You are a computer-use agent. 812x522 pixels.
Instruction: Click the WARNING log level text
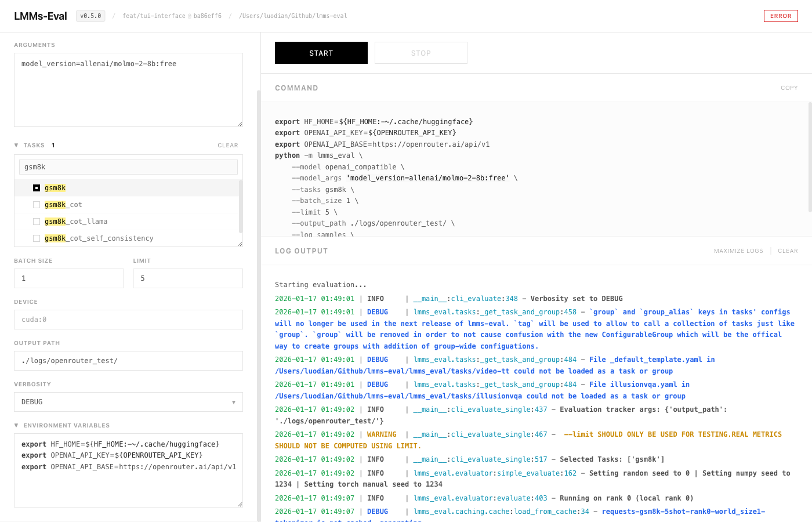pyautogui.click(x=382, y=434)
